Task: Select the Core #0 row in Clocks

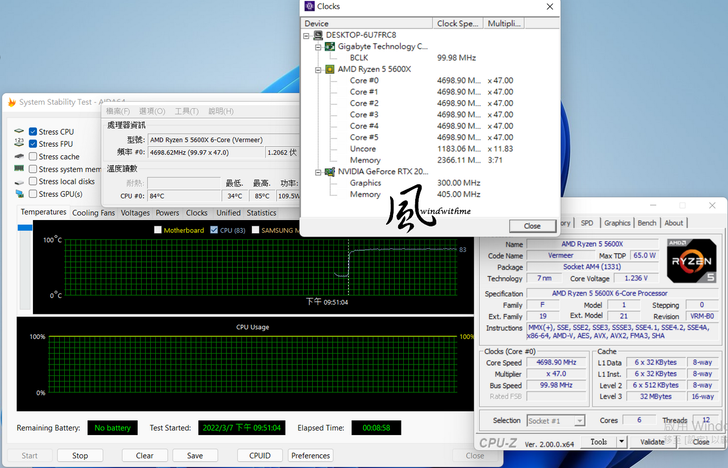Action: (x=365, y=80)
